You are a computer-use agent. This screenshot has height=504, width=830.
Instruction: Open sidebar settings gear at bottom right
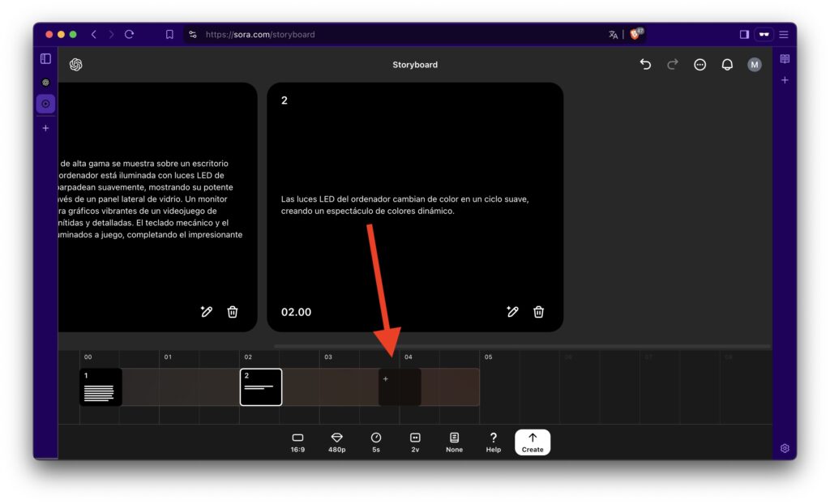[785, 448]
